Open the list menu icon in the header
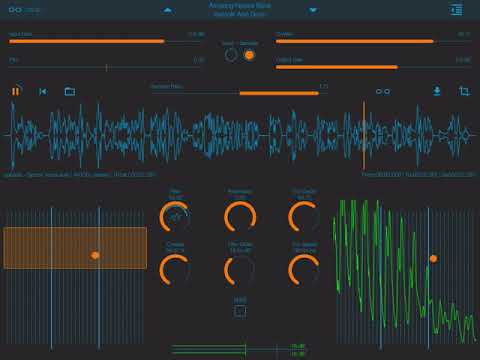The width and height of the screenshot is (480, 360). [x=456, y=10]
